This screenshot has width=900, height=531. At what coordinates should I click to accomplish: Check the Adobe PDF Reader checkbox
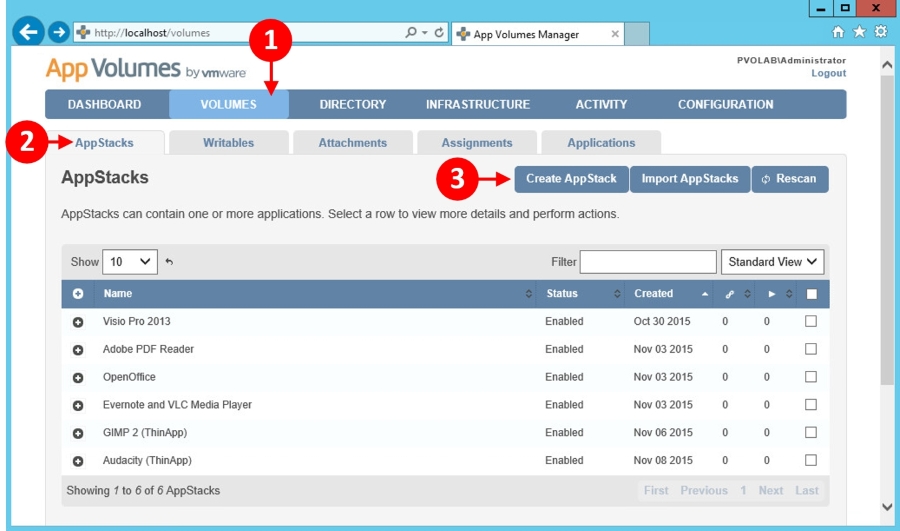(811, 348)
